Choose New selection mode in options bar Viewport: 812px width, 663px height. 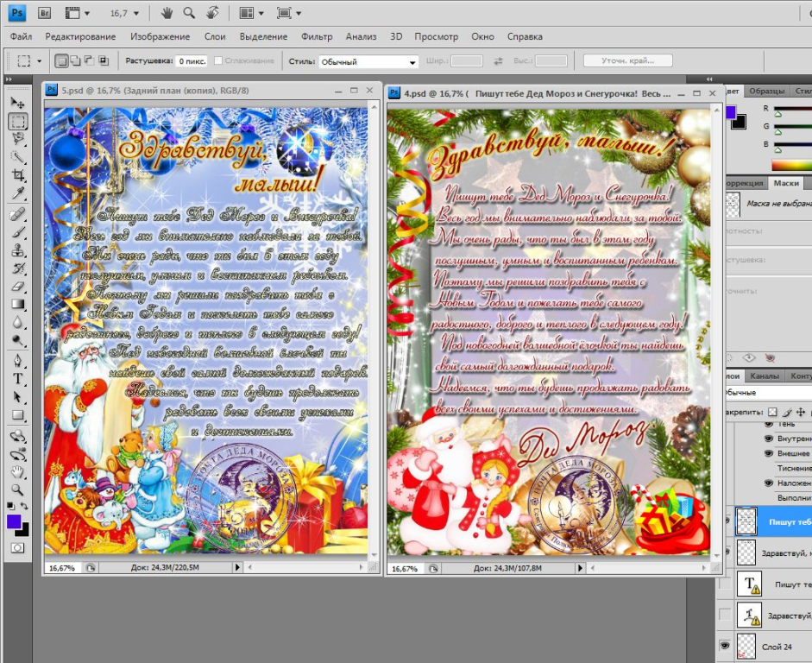pos(61,61)
